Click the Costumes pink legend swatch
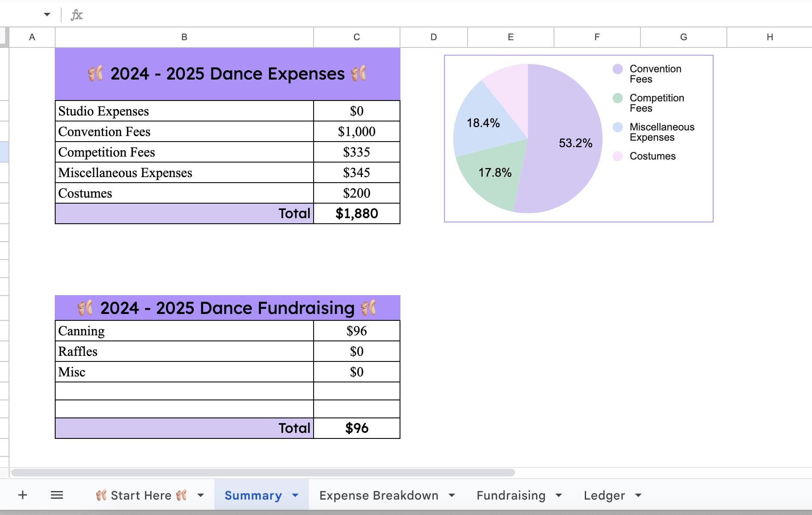This screenshot has width=812, height=515. [617, 156]
